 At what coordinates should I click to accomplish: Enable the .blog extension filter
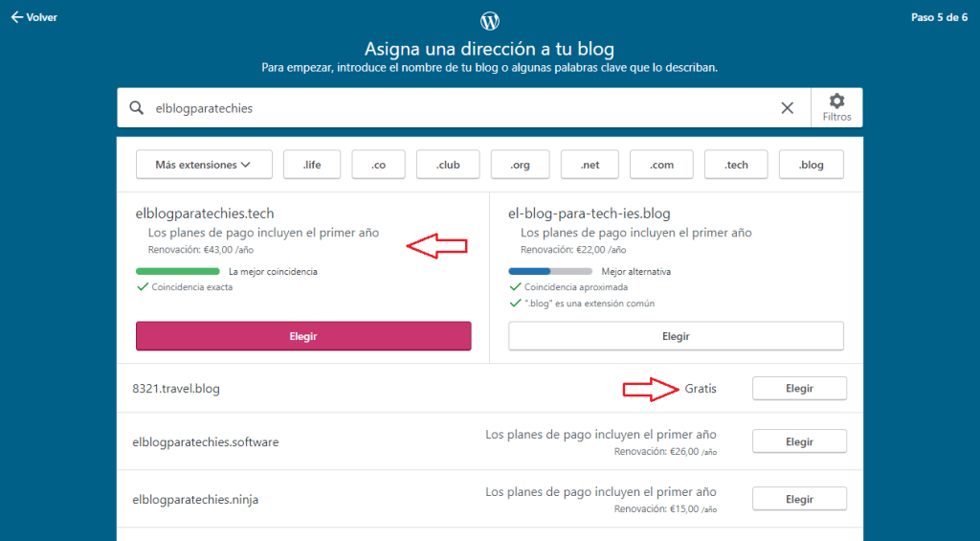point(812,165)
